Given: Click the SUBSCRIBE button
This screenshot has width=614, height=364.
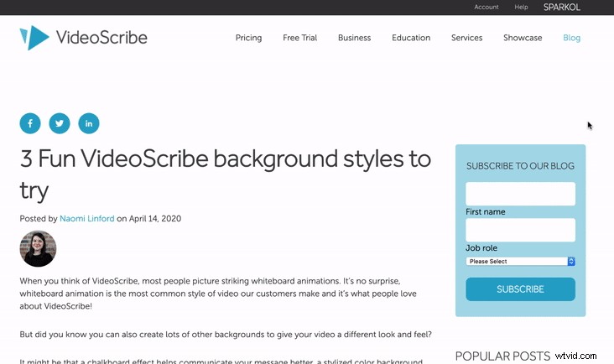Looking at the screenshot, I should [520, 289].
